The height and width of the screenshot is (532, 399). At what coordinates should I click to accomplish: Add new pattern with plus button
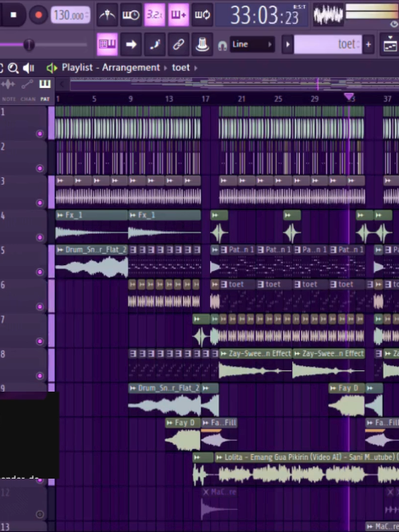pos(368,44)
